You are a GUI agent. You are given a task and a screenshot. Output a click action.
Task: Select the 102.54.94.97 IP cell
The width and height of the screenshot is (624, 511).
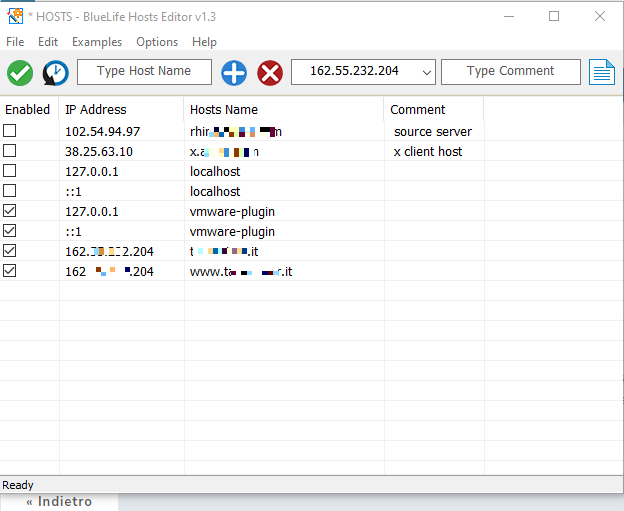pyautogui.click(x=103, y=131)
